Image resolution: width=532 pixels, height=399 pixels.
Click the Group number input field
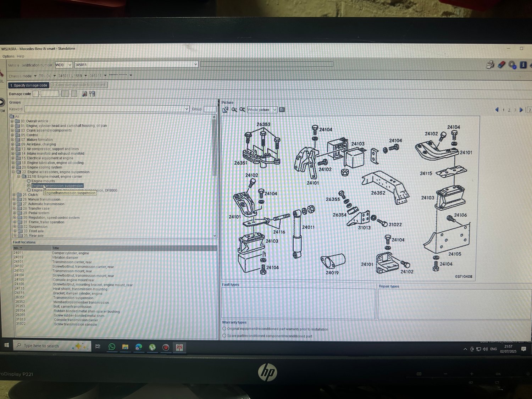click(x=210, y=109)
